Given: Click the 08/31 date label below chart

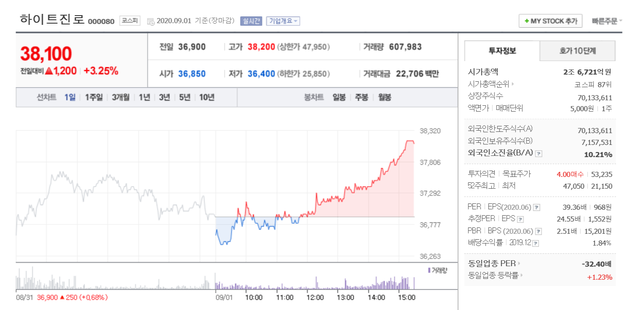Looking at the screenshot, I should pyautogui.click(x=24, y=297).
